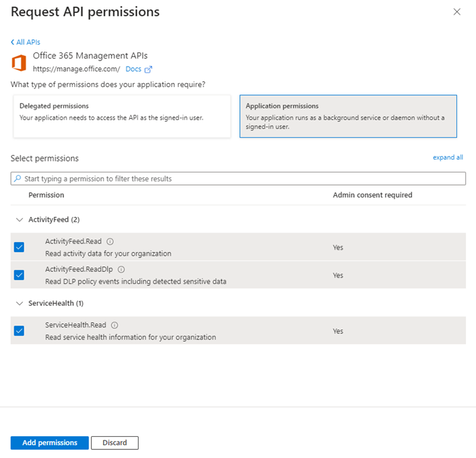Screen dimensions: 476x458
Task: Click the Permission column header
Action: click(x=46, y=195)
